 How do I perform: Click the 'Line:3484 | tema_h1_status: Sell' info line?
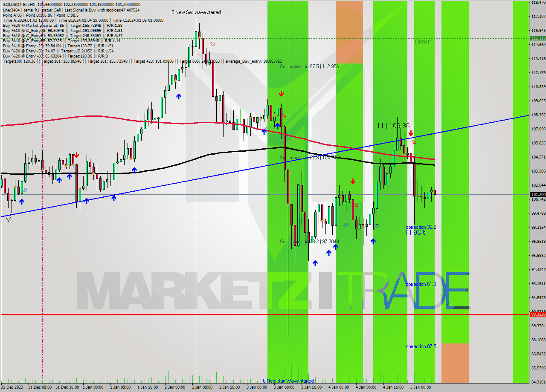point(72,9)
